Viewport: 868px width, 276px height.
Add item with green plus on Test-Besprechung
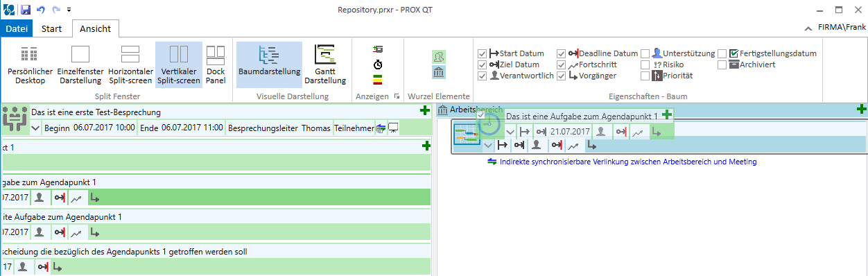(425, 111)
